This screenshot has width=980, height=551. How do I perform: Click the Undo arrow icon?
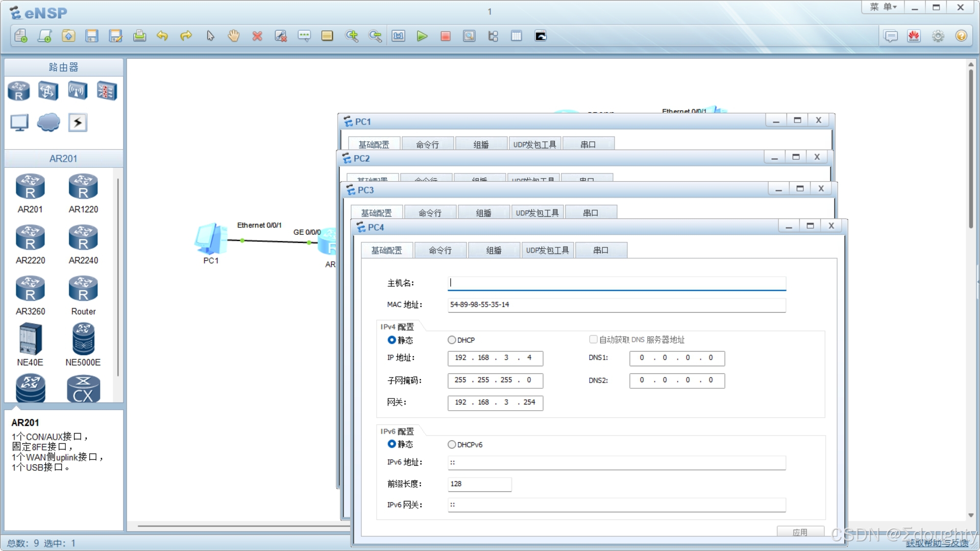(162, 36)
